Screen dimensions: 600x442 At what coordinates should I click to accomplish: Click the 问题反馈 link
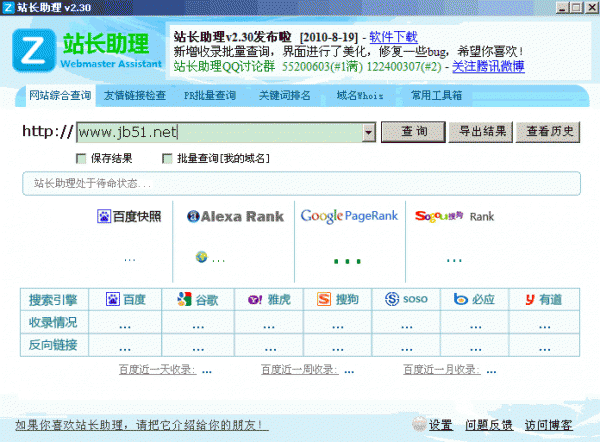pyautogui.click(x=489, y=425)
